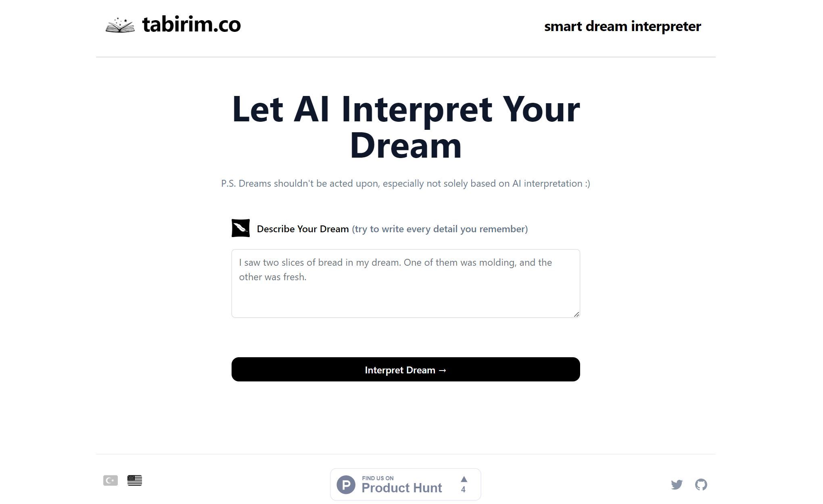Click the Turkish flag language icon
This screenshot has width=823, height=504.
[110, 481]
